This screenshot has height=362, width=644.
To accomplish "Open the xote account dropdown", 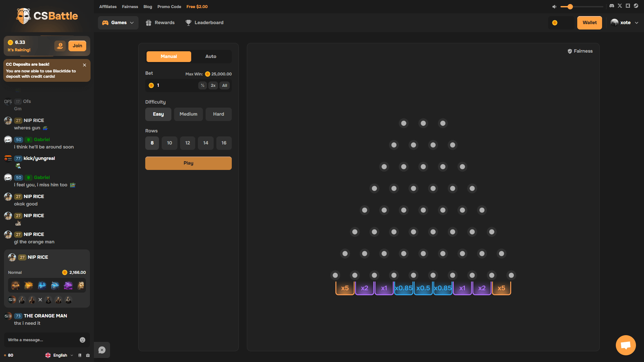I will pos(625,22).
